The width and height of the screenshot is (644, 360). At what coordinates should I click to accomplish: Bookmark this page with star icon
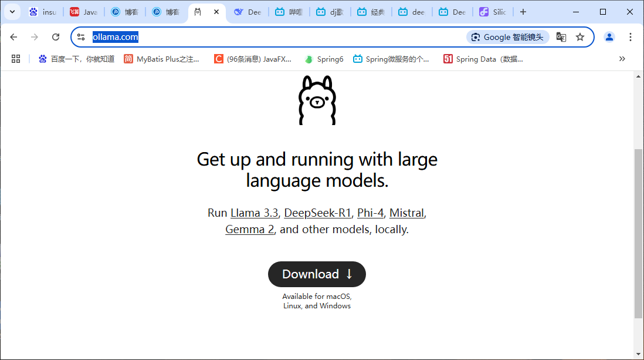pos(580,37)
